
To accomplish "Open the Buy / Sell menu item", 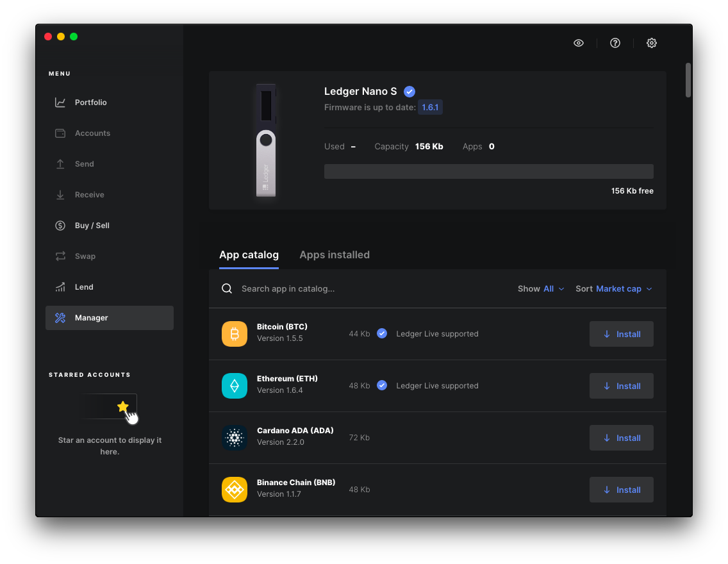I will point(110,226).
